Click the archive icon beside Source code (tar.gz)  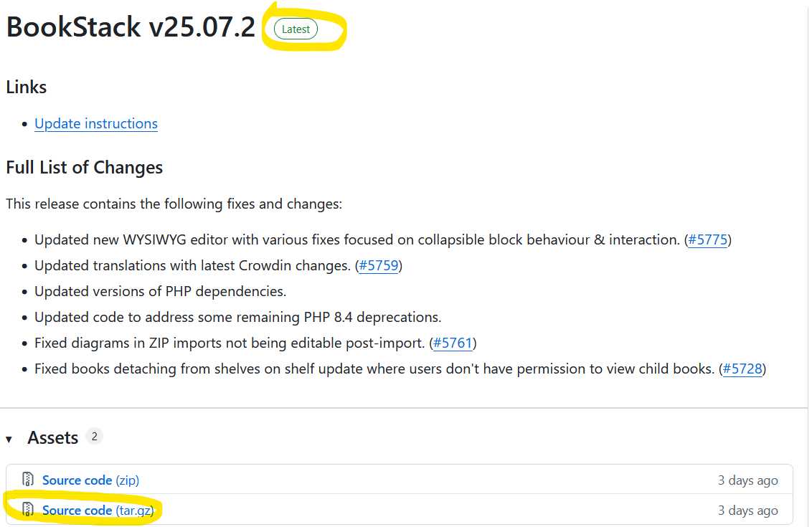[x=28, y=510]
